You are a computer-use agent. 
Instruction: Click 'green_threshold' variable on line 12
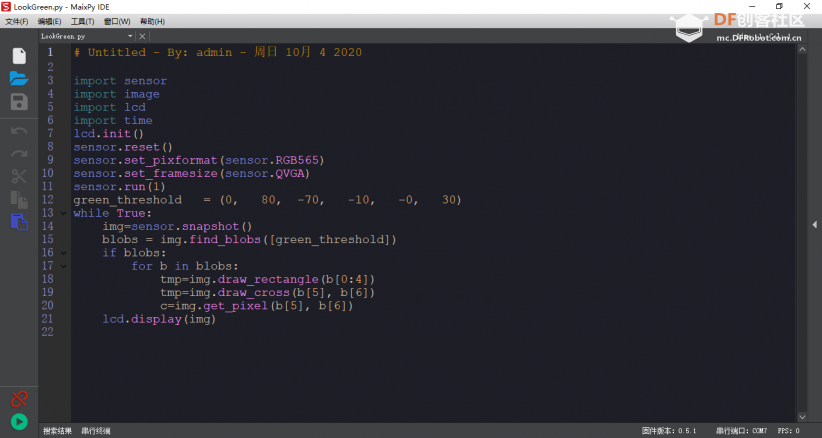coord(127,200)
